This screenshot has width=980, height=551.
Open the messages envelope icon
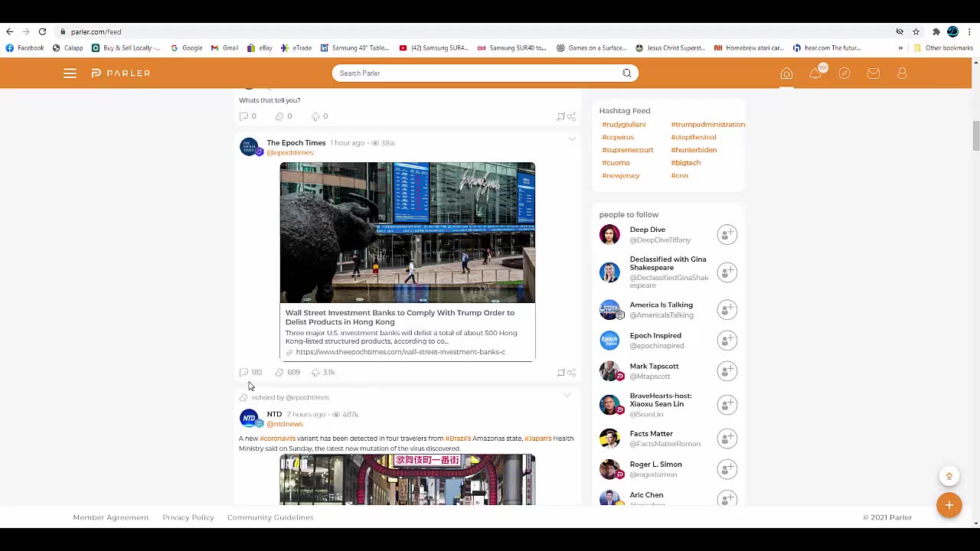point(874,73)
